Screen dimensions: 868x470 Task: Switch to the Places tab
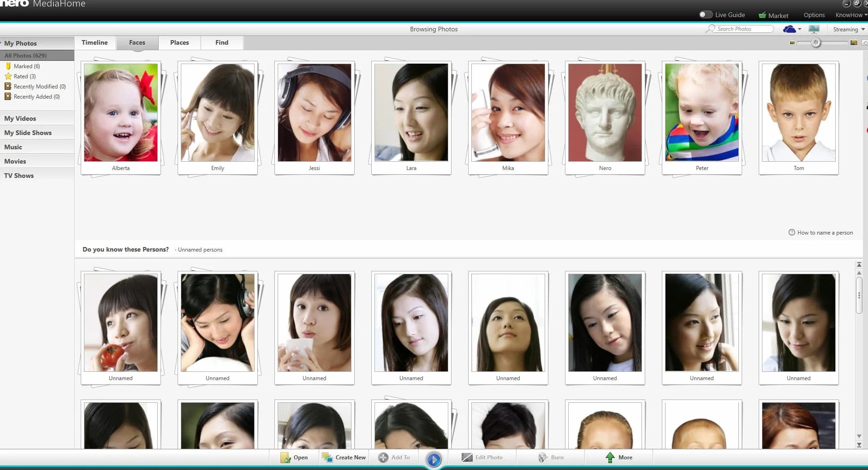coord(179,42)
